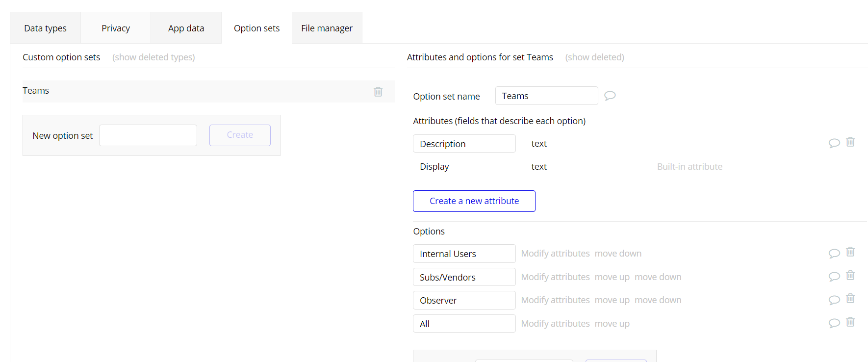
Task: Modify attributes of Internal Users option
Action: 555,254
